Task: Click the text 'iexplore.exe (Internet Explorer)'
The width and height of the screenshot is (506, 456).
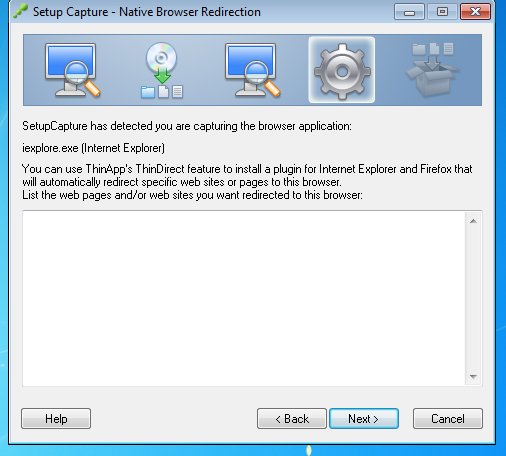Action: coord(93,148)
